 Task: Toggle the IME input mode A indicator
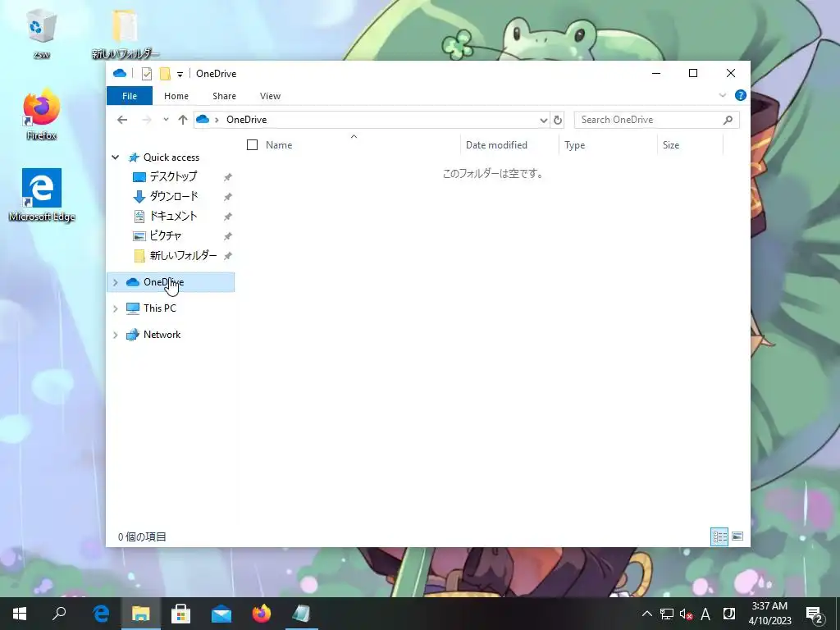click(705, 614)
